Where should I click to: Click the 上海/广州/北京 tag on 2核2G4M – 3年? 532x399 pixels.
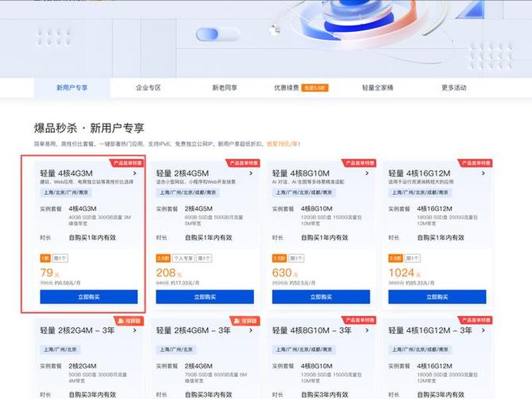point(60,350)
